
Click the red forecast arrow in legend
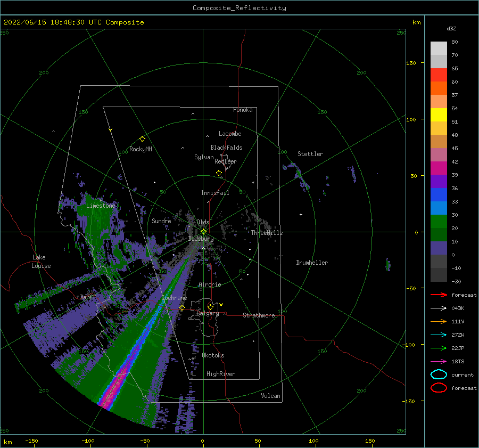[x=439, y=295]
